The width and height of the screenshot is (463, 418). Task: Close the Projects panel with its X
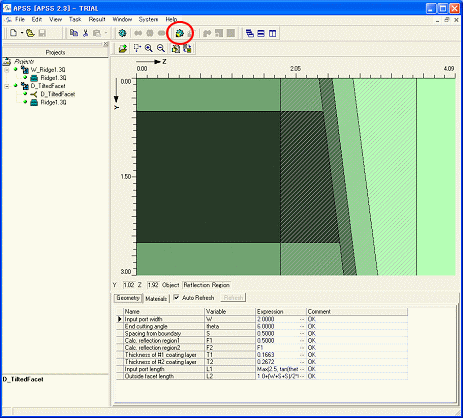[106, 44]
